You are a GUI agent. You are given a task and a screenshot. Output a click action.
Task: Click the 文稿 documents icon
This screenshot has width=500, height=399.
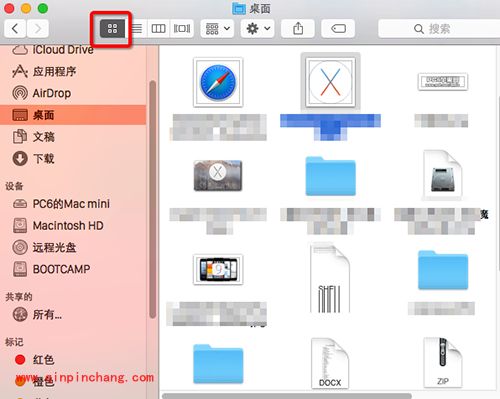pyautogui.click(x=20, y=137)
